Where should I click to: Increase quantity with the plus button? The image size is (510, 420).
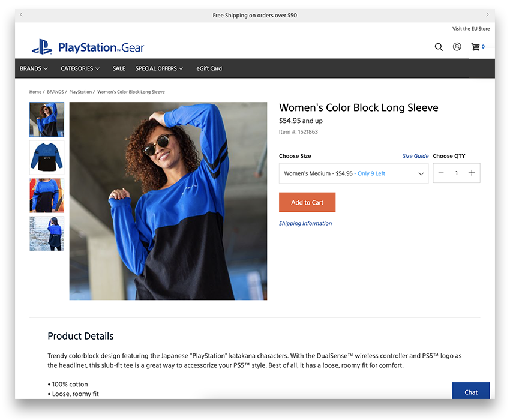(472, 173)
